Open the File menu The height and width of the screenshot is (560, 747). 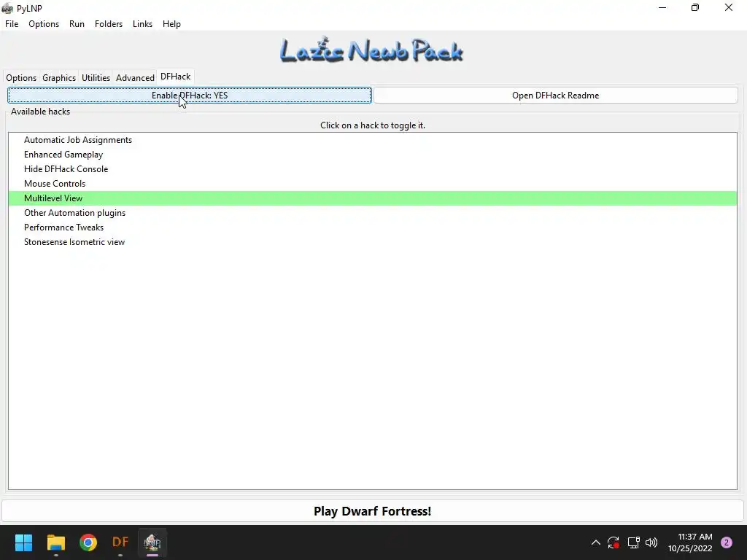pyautogui.click(x=12, y=24)
